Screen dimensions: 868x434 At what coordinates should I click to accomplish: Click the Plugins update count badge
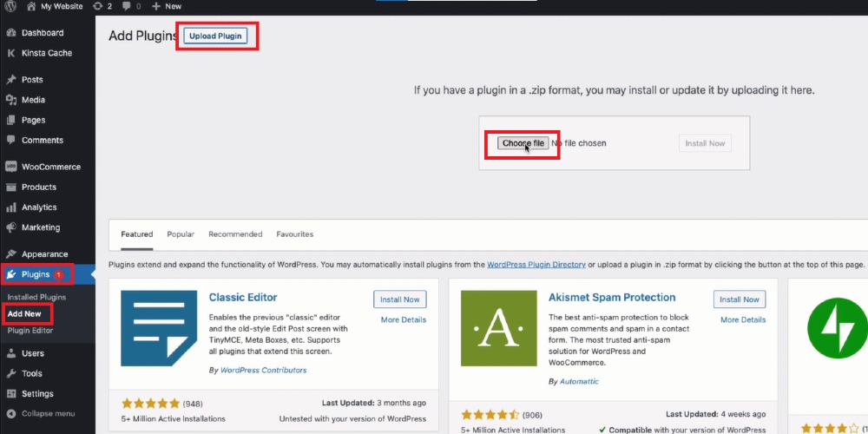[x=58, y=274]
